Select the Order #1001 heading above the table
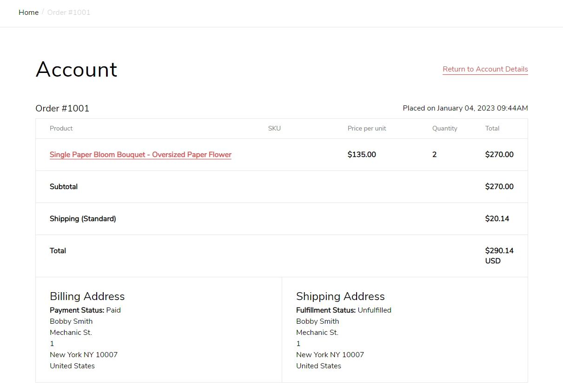 [62, 108]
